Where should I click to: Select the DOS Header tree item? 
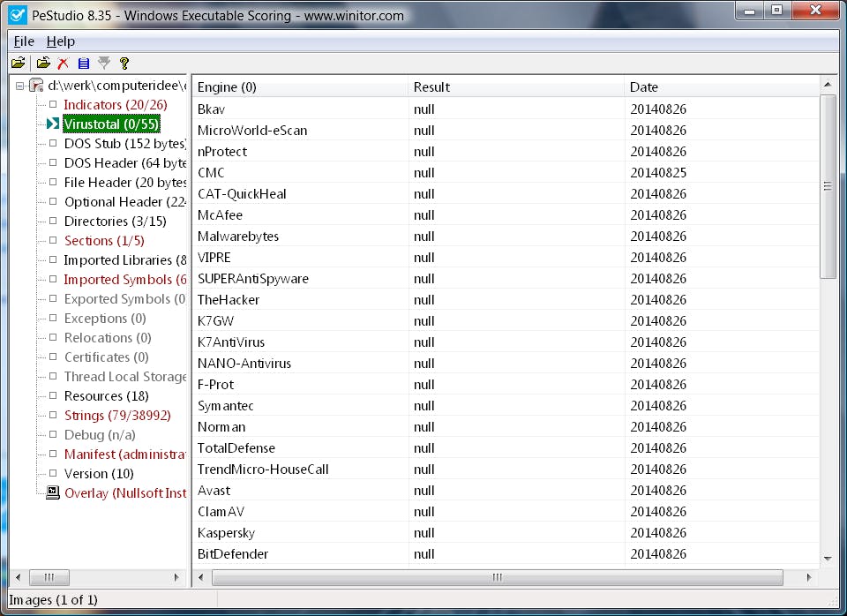pos(124,162)
